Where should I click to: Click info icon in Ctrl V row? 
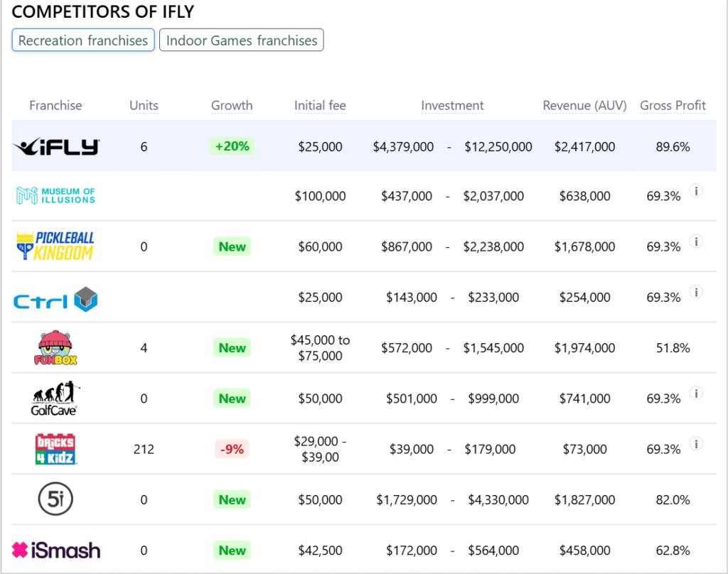(695, 291)
